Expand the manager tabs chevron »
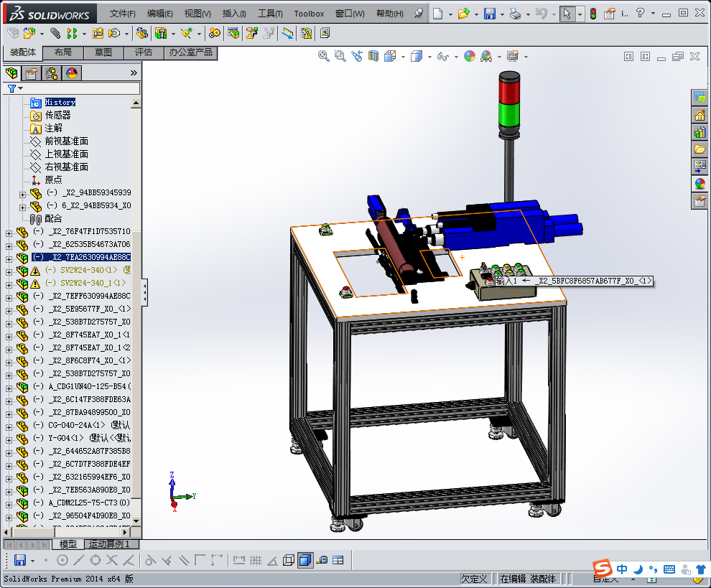This screenshot has width=711, height=588. 134,73
